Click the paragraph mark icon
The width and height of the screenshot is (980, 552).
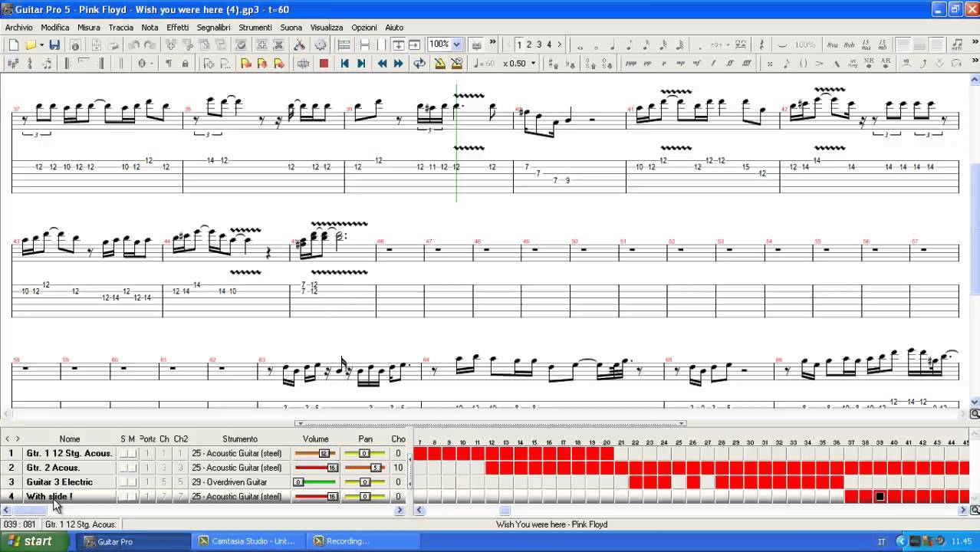coord(168,64)
